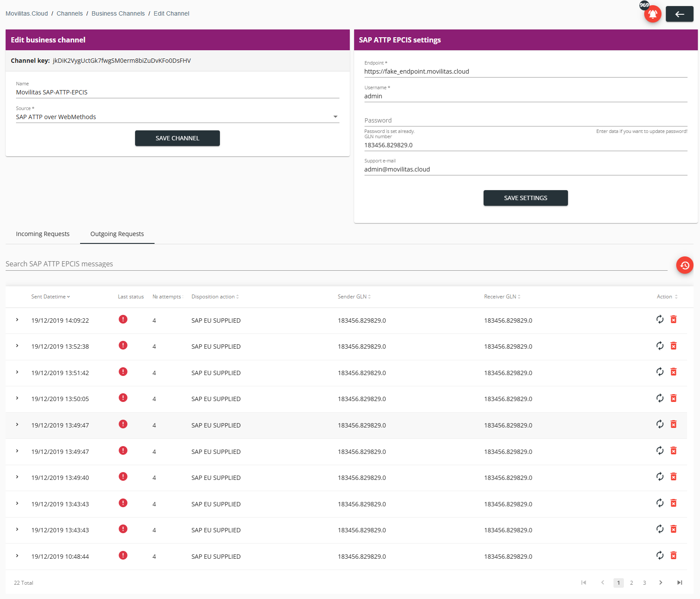
Task: Expand the 19/12/2019 14:09:22 row
Action: coord(17,320)
